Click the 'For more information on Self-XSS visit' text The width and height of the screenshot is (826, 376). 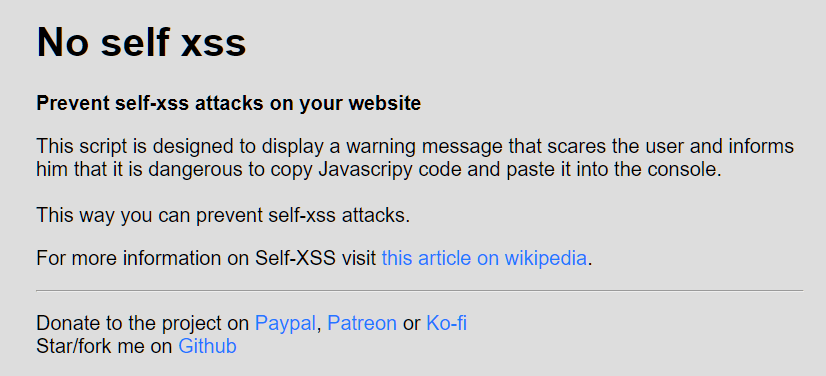[x=206, y=259]
